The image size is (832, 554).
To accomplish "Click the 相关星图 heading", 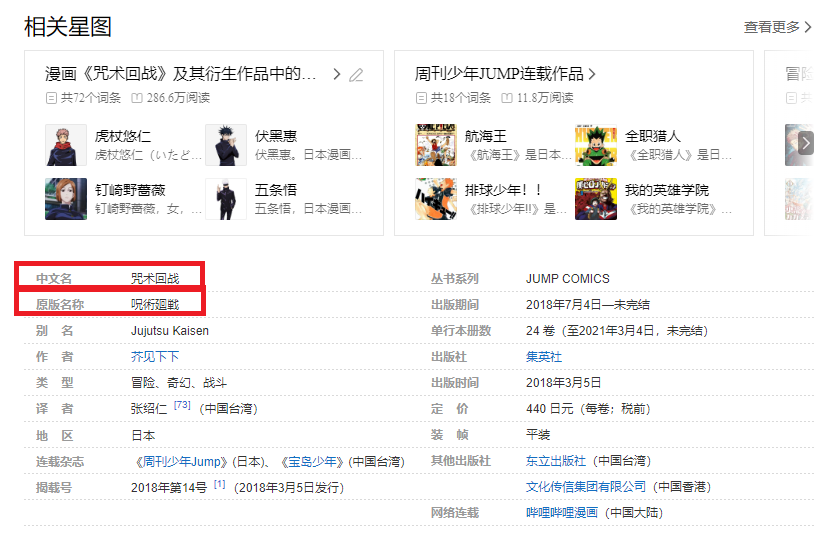I will point(68,27).
